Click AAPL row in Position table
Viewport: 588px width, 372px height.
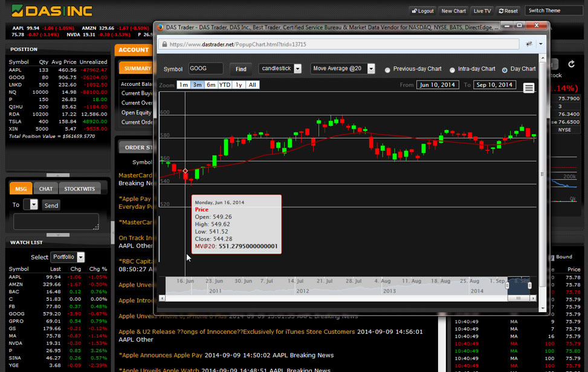[58, 70]
